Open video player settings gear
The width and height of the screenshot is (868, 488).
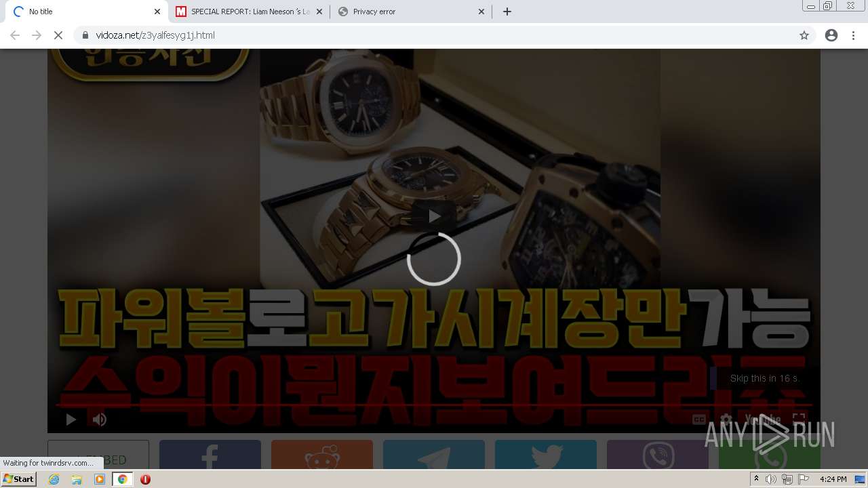click(x=726, y=420)
